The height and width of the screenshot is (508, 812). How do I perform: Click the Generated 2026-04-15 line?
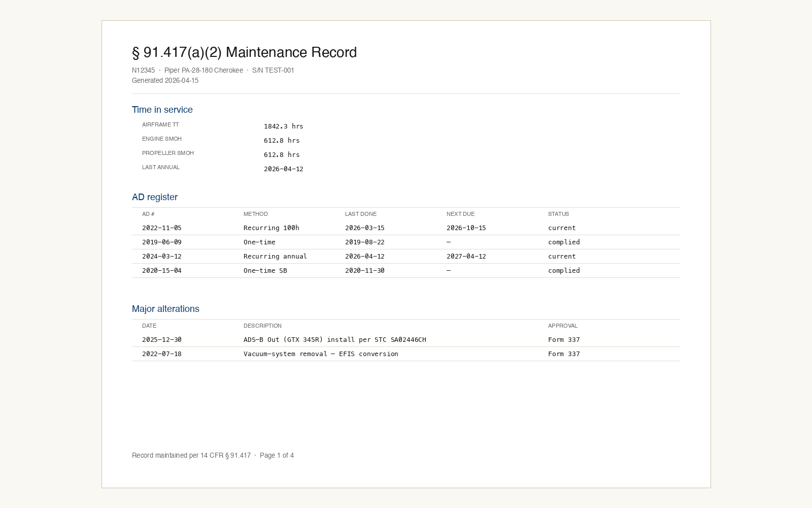coord(165,80)
